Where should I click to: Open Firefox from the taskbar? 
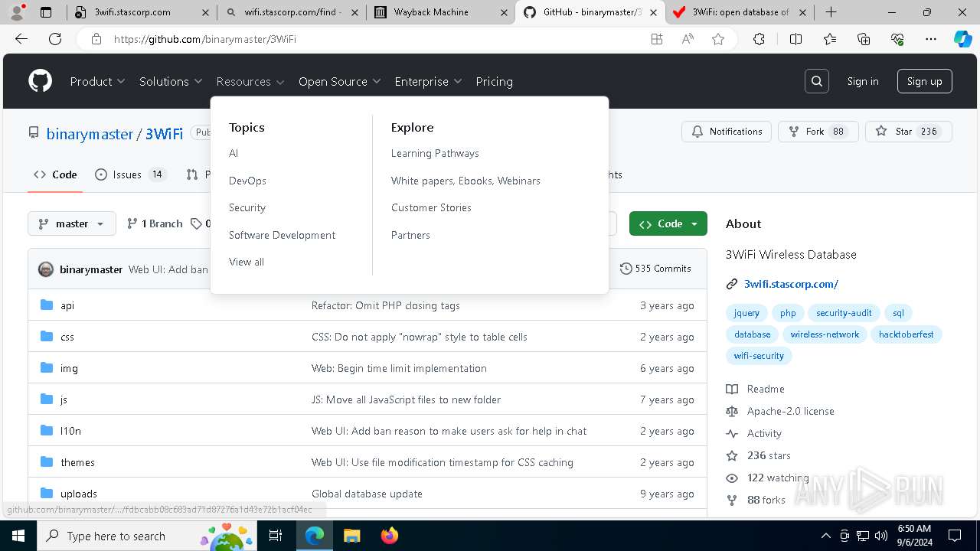pyautogui.click(x=390, y=536)
